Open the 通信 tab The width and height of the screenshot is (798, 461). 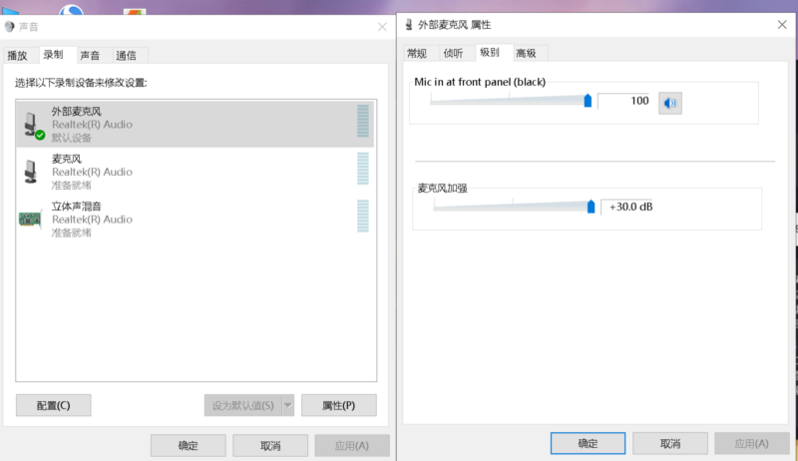126,56
